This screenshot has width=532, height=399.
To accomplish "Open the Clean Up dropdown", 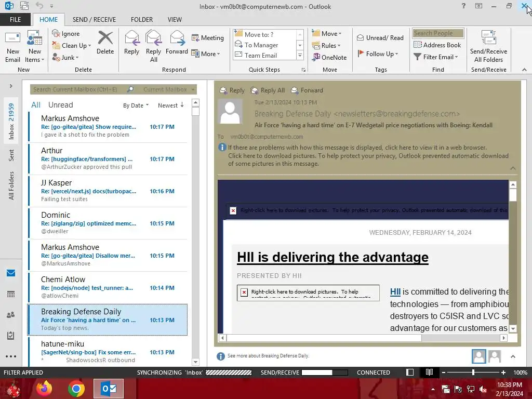I will pos(72,46).
